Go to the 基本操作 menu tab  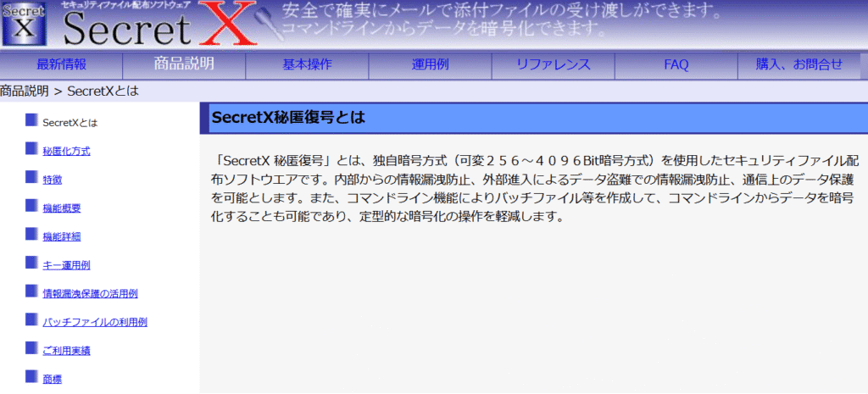(307, 64)
